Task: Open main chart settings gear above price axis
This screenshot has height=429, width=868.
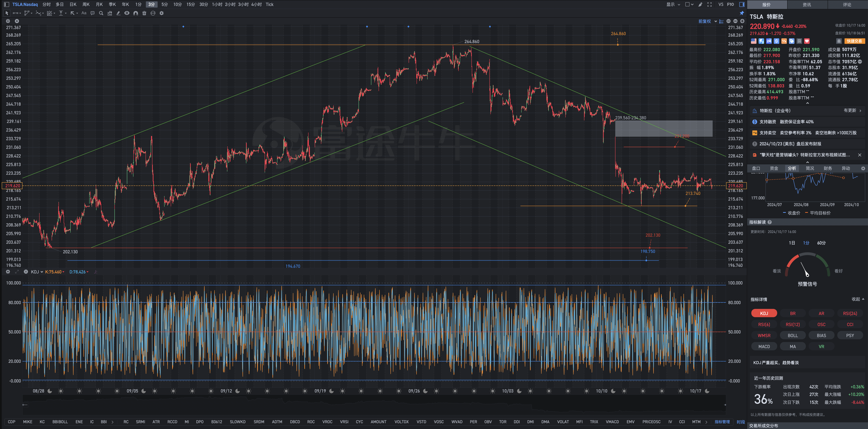Action: (x=8, y=21)
